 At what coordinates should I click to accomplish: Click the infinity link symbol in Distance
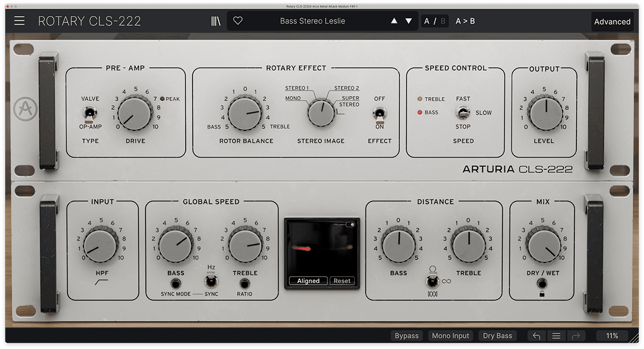coord(447,281)
